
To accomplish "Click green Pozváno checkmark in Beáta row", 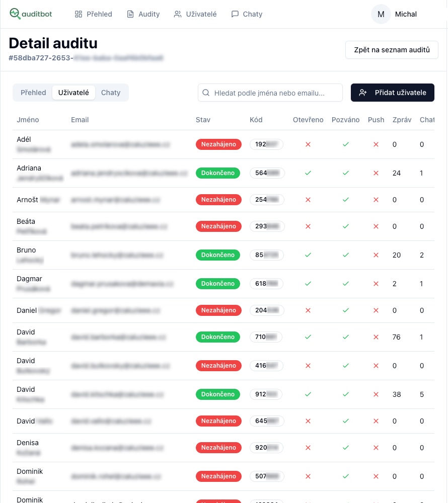I will coord(346,226).
